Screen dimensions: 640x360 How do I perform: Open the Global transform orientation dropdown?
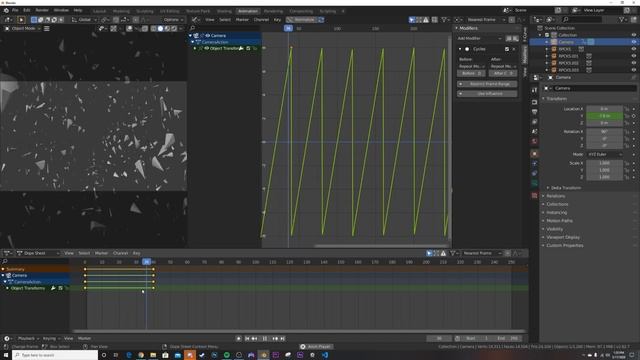coord(84,20)
